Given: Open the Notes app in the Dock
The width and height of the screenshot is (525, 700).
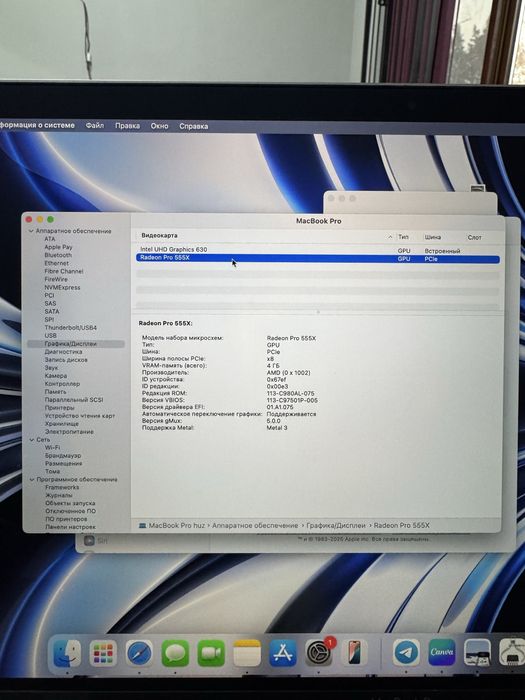Looking at the screenshot, I should pos(247,654).
